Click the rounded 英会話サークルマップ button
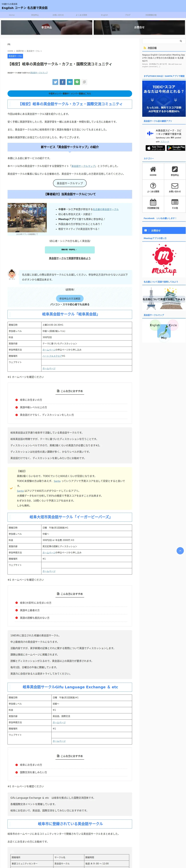Image resolution: width=186 pixels, height=868 pixels. pyautogui.click(x=70, y=183)
